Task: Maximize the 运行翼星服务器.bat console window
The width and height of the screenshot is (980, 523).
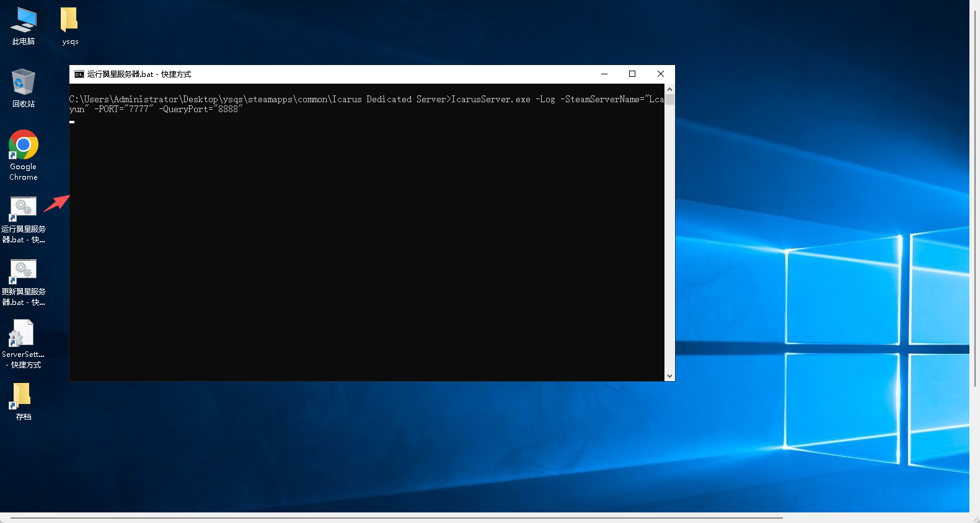Action: pyautogui.click(x=632, y=74)
